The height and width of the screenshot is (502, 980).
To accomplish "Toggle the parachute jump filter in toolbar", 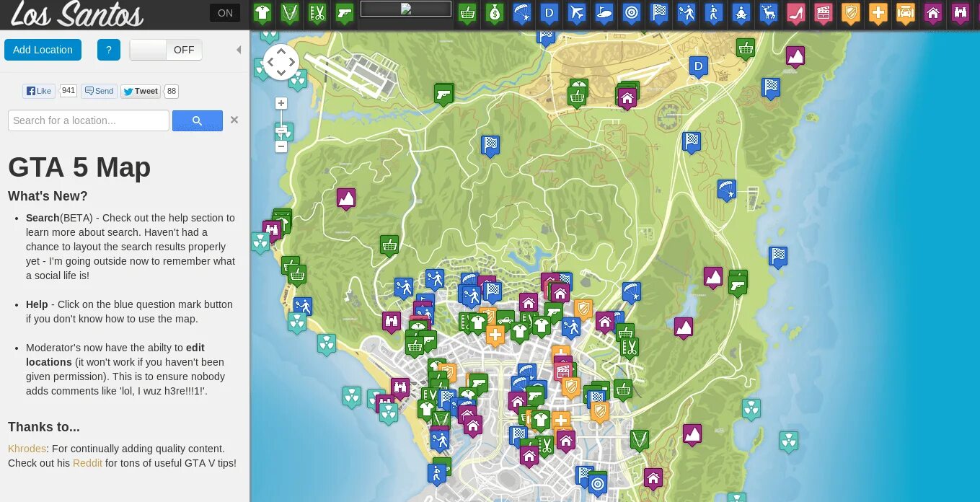I will 522,13.
